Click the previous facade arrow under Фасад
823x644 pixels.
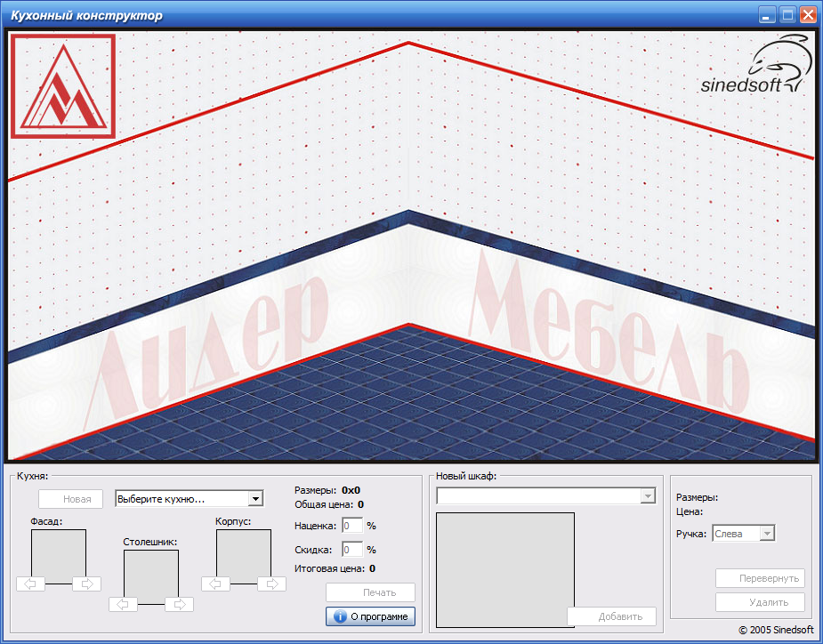pos(30,584)
